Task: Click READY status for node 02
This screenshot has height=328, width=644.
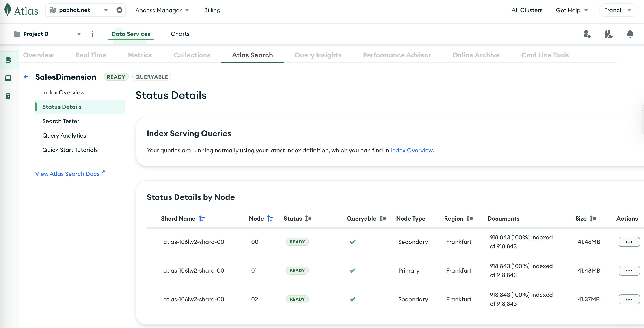Action: (297, 299)
